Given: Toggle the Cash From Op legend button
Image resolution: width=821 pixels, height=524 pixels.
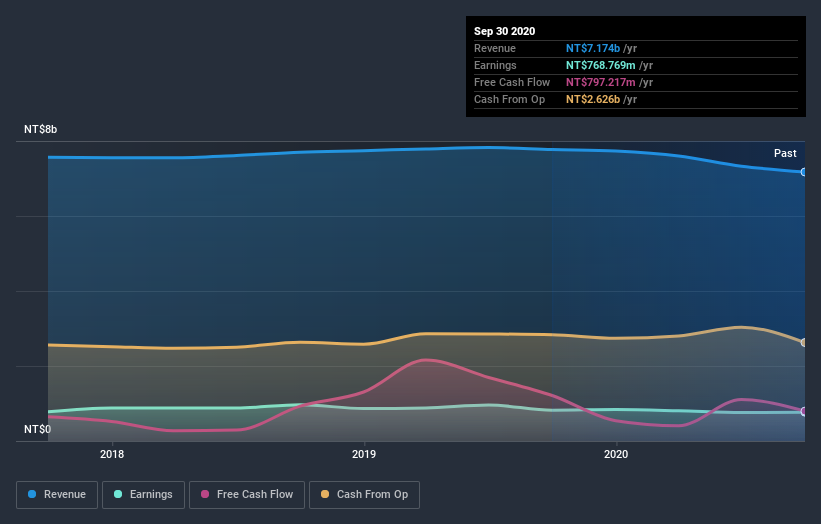Looking at the screenshot, I should (x=364, y=495).
